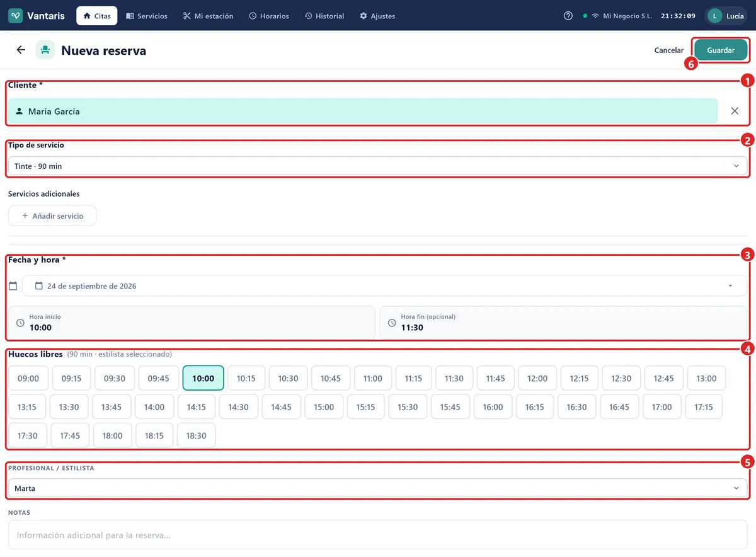Click the back arrow beside Nueva reserva
Screen dimensions: 756x557
tap(21, 50)
